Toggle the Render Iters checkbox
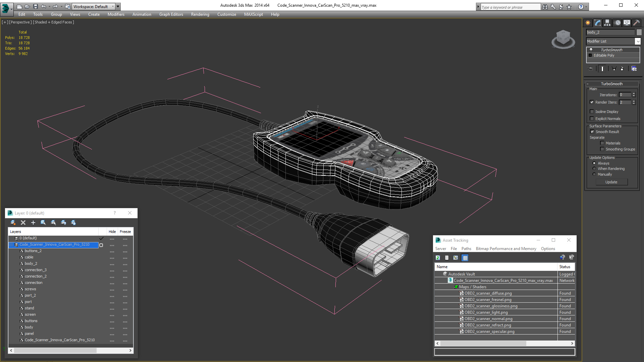 pyautogui.click(x=592, y=102)
